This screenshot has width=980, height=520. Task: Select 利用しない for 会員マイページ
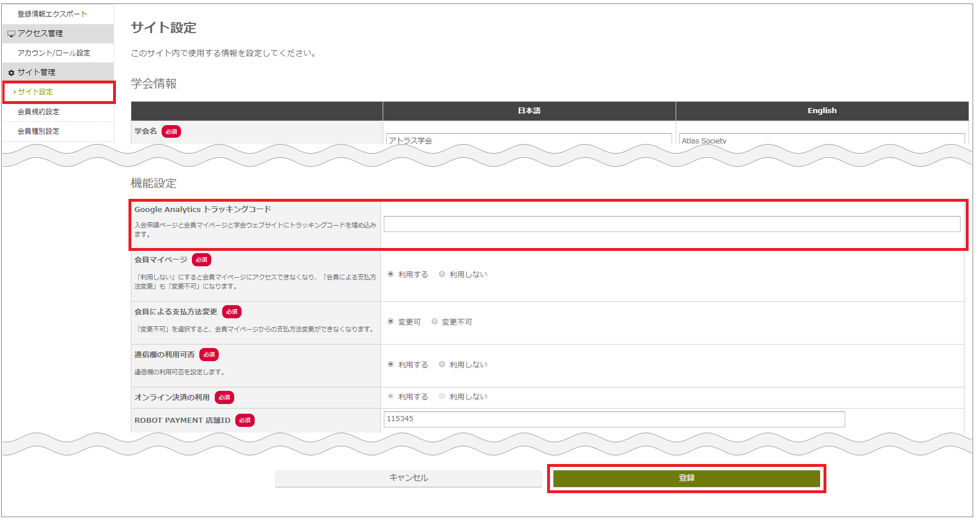442,274
